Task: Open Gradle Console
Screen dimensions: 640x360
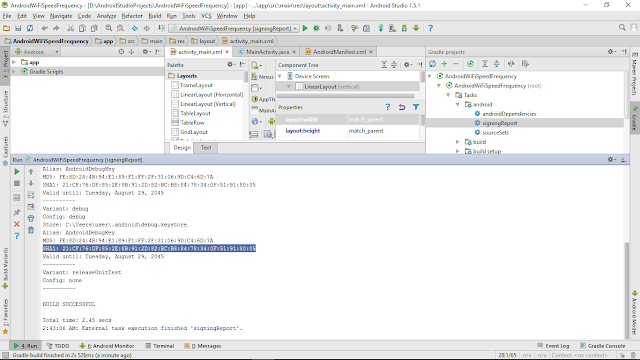Action: tap(602, 346)
